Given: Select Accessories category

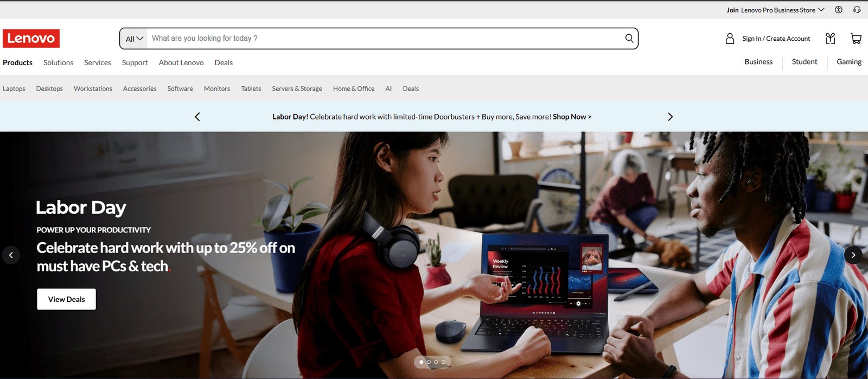Looking at the screenshot, I should coord(139,89).
